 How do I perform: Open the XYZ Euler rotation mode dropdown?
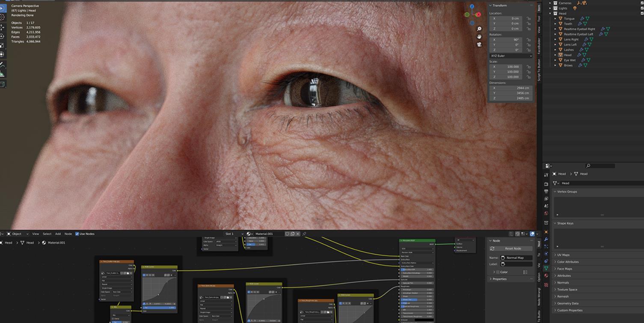coord(511,56)
